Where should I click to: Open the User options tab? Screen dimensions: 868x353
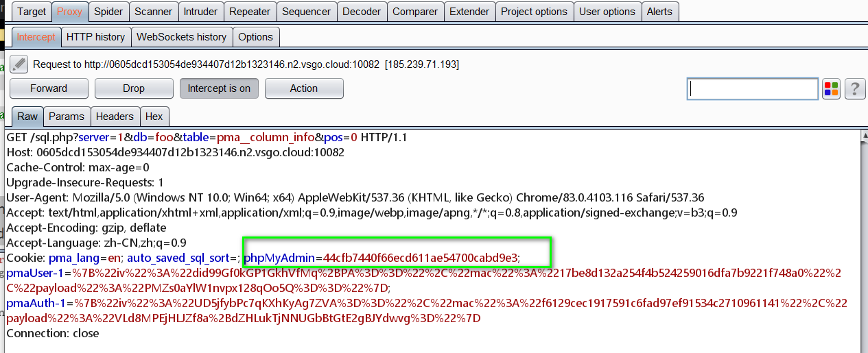pyautogui.click(x=607, y=12)
